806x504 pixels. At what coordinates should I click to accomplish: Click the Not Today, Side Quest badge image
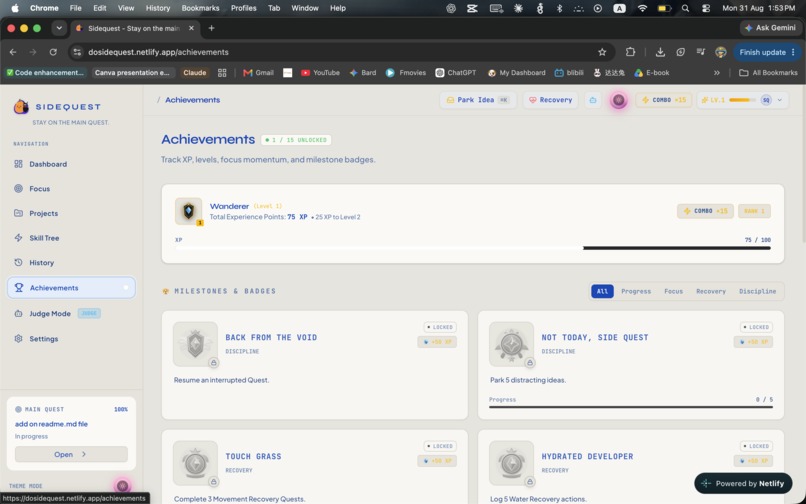pos(511,344)
